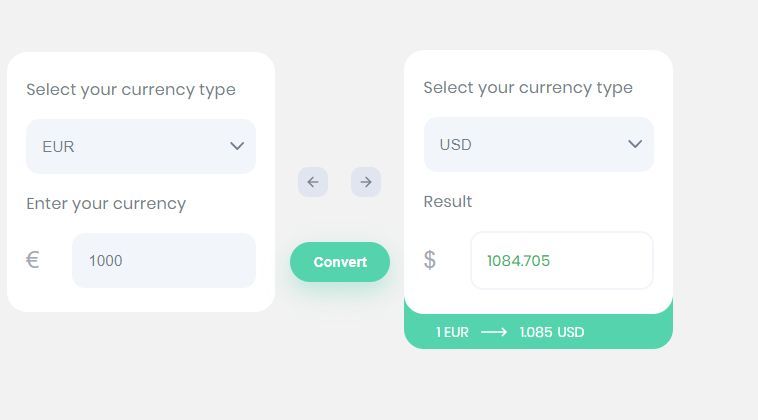758x420 pixels.
Task: Click the "1 EUR" text in the rate bar
Action: [x=452, y=332]
